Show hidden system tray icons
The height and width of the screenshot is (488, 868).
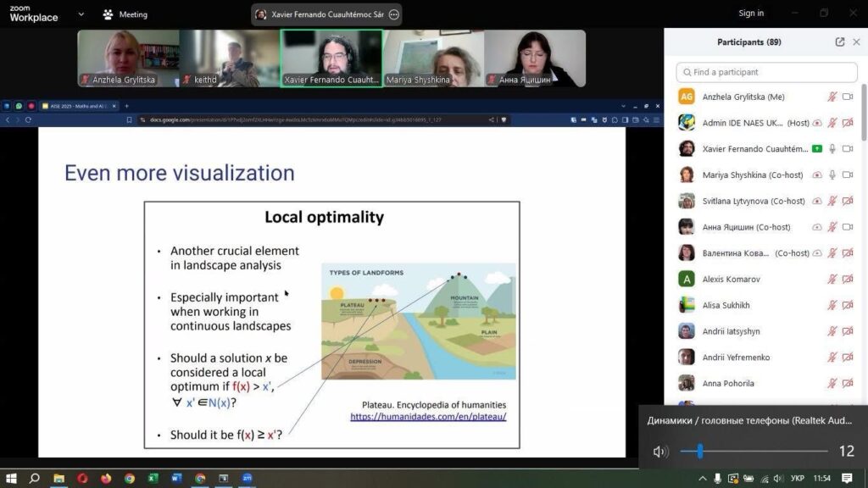pos(703,479)
